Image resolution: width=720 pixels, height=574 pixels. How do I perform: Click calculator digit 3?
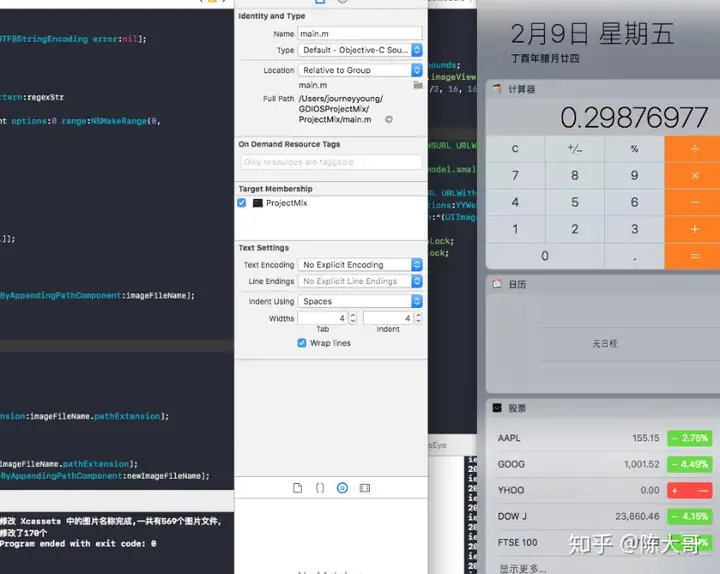click(x=635, y=229)
